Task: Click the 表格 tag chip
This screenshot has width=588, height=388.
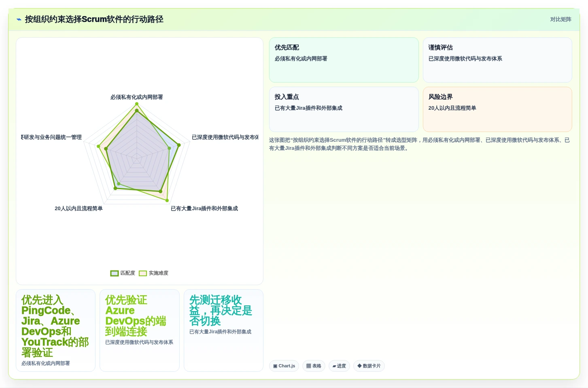Action: pyautogui.click(x=314, y=366)
